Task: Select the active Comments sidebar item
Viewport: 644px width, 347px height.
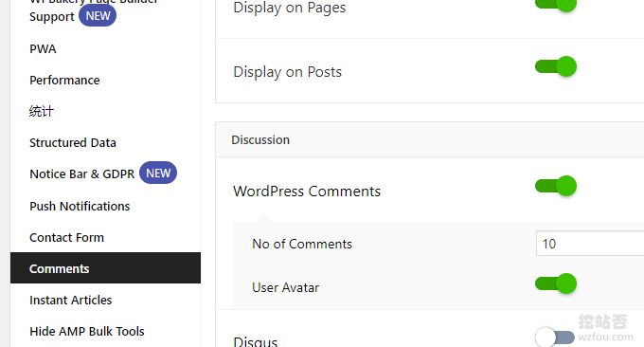Action: coord(105,268)
